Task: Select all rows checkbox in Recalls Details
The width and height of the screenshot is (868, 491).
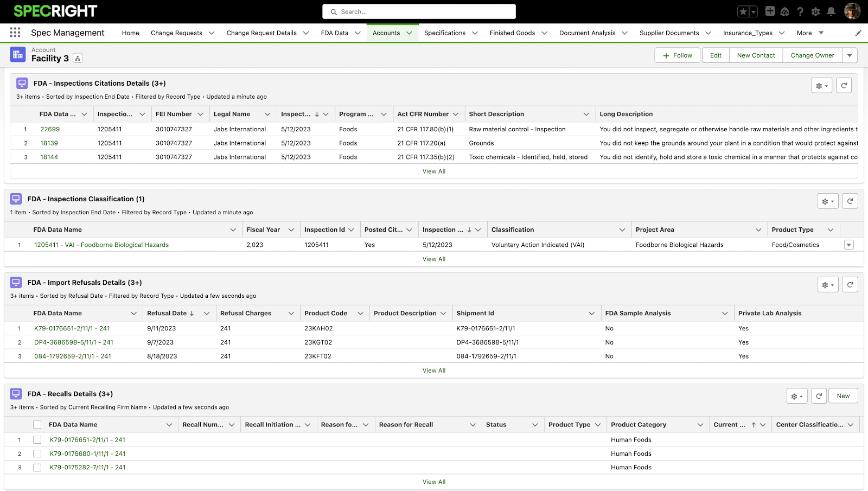Action: [37, 424]
